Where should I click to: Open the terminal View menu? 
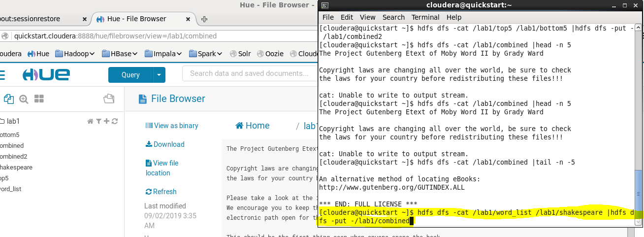pos(367,17)
